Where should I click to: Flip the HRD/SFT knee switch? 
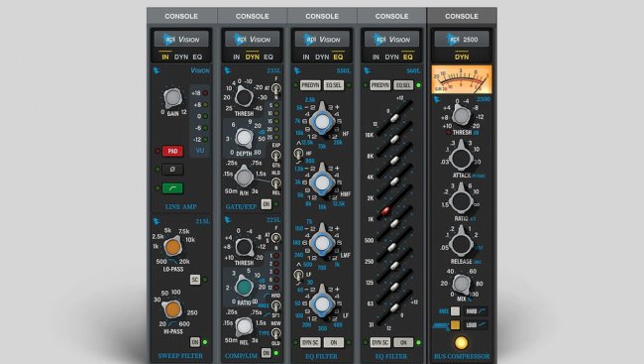click(276, 305)
